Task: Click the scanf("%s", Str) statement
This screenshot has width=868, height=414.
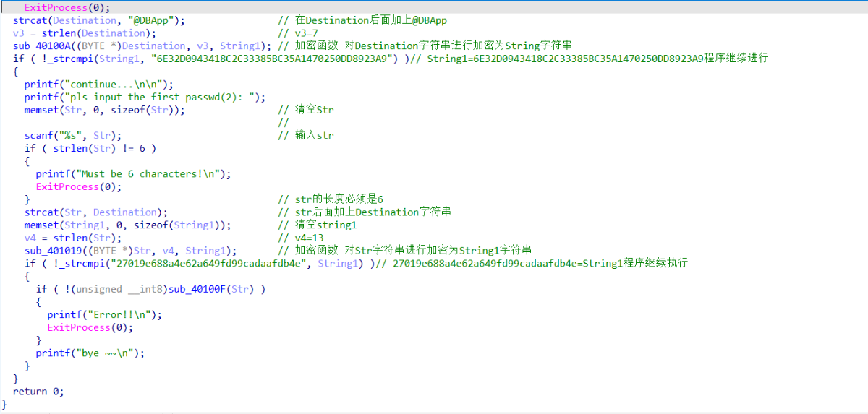Action: (x=73, y=135)
